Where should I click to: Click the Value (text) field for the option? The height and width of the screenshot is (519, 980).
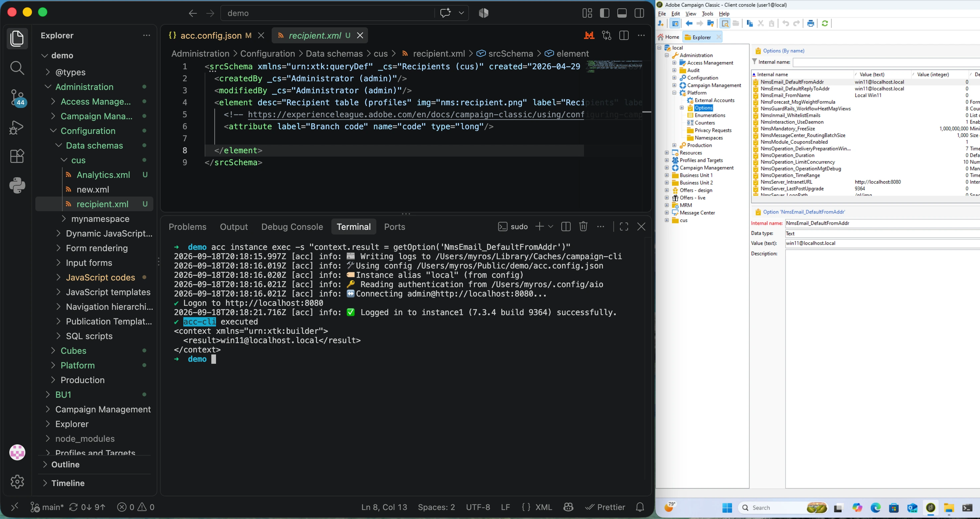883,243
